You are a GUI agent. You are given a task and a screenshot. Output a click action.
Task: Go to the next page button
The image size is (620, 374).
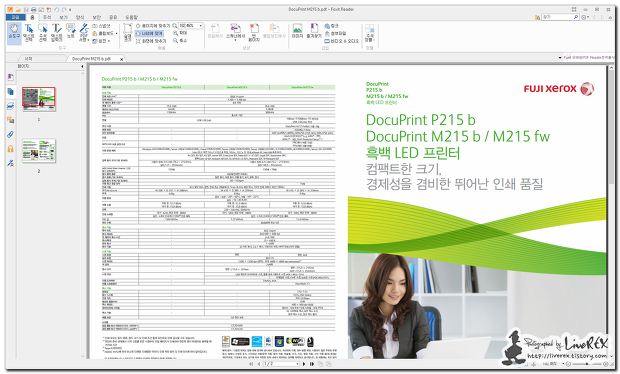point(304,364)
